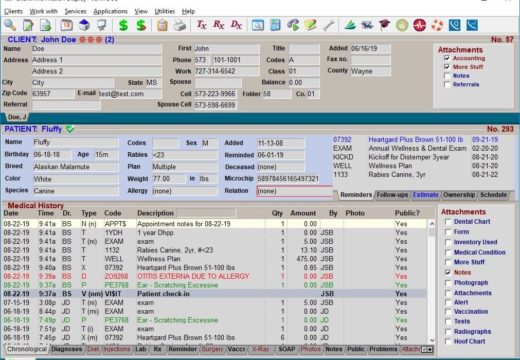Screen dimensions: 520x360
Task: Toggle client More Stuff attachment checkbox
Action: pos(447,67)
